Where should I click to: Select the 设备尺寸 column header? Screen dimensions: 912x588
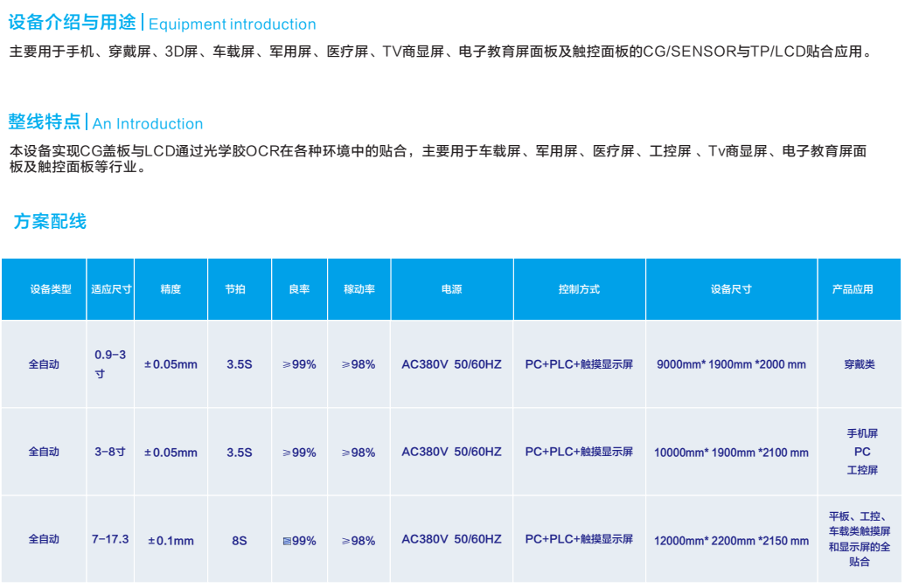pos(731,289)
